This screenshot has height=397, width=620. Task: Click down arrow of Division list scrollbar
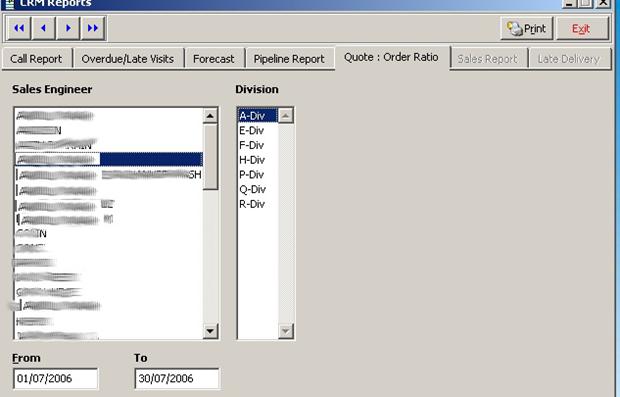point(285,331)
